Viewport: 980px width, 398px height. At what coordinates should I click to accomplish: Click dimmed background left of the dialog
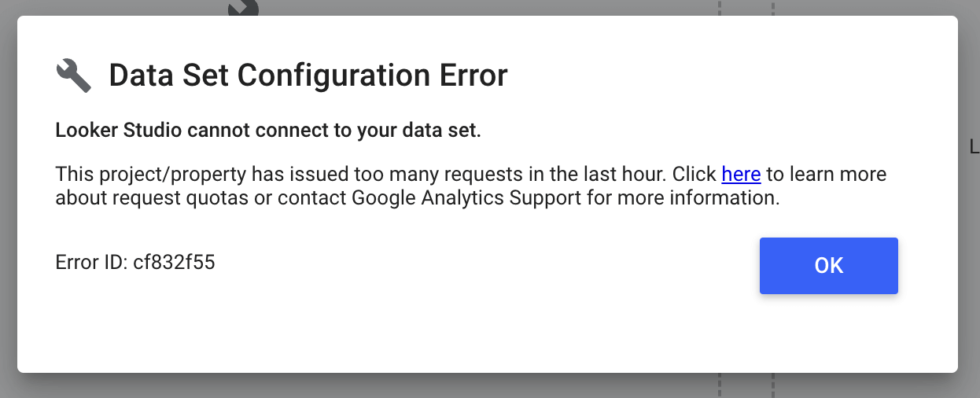[8, 197]
